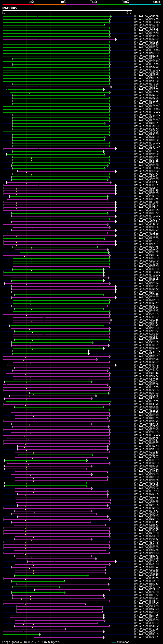Viewport: 163px width, 644px height.
Task: Select the last hit UniRef100_B7XLG1
Action: pos(146,637)
